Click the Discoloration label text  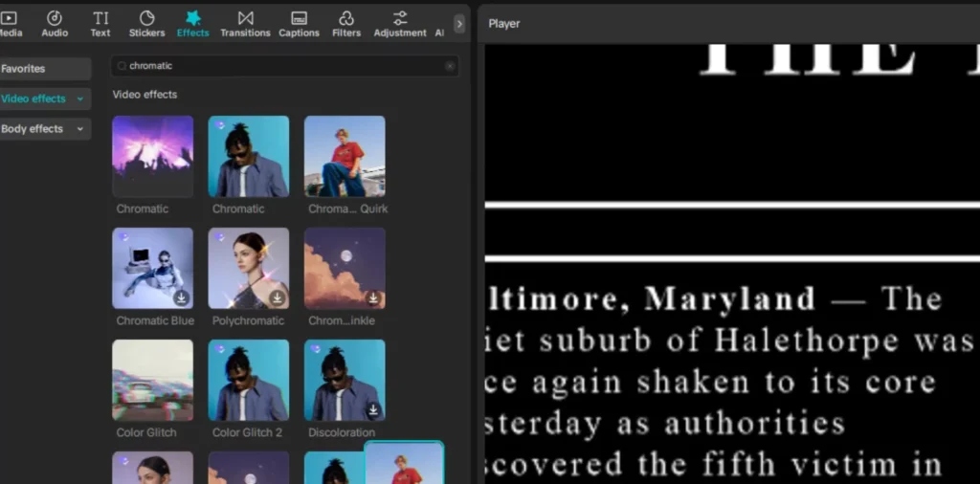tap(342, 432)
